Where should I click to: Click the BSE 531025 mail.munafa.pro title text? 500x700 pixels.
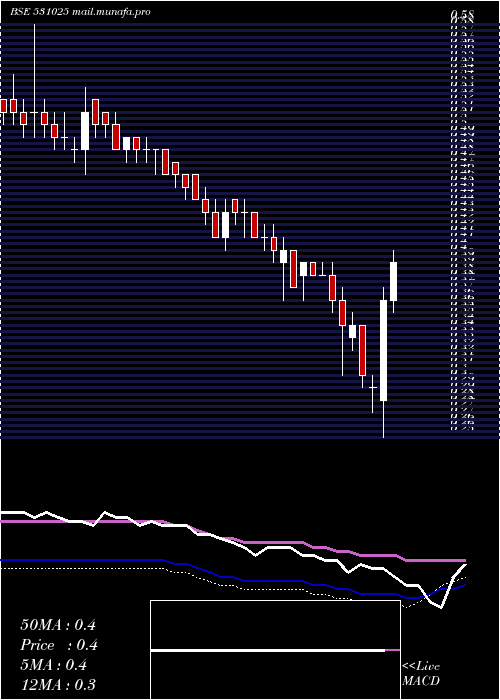pyautogui.click(x=80, y=12)
